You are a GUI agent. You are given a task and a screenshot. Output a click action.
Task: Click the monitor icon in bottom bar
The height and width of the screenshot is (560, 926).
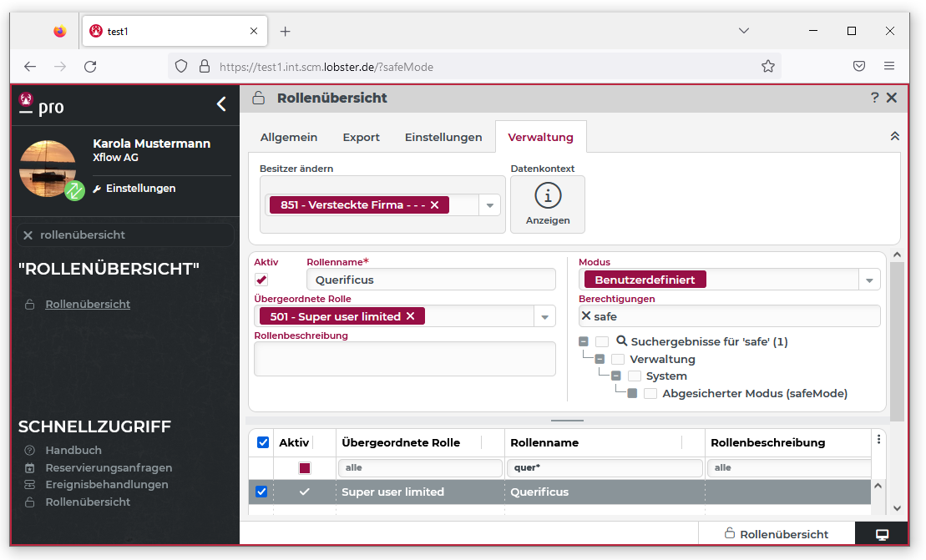[882, 534]
